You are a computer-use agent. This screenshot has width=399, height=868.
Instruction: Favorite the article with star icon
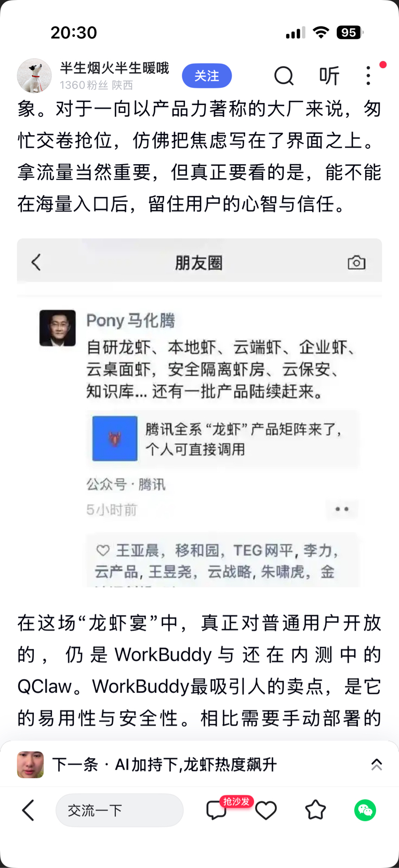(x=315, y=810)
